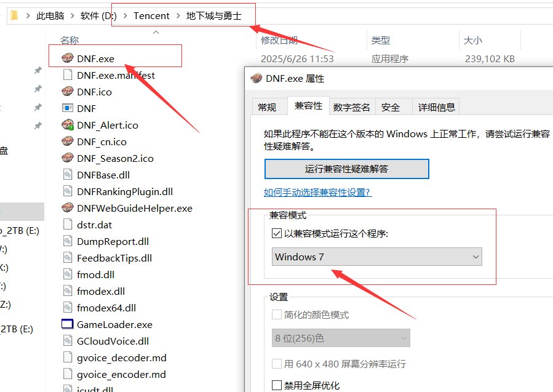Expand the chevron before 此电脑 in path
The width and height of the screenshot is (553, 392).
[28, 16]
